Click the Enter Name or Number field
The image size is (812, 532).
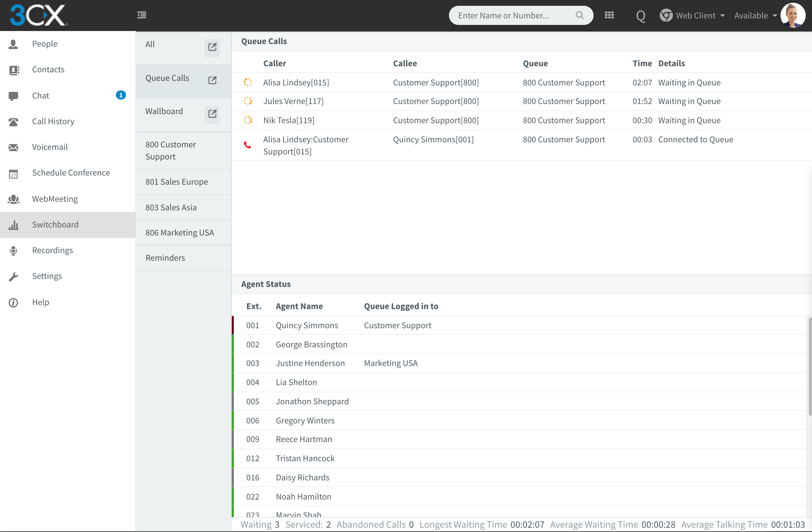512,15
